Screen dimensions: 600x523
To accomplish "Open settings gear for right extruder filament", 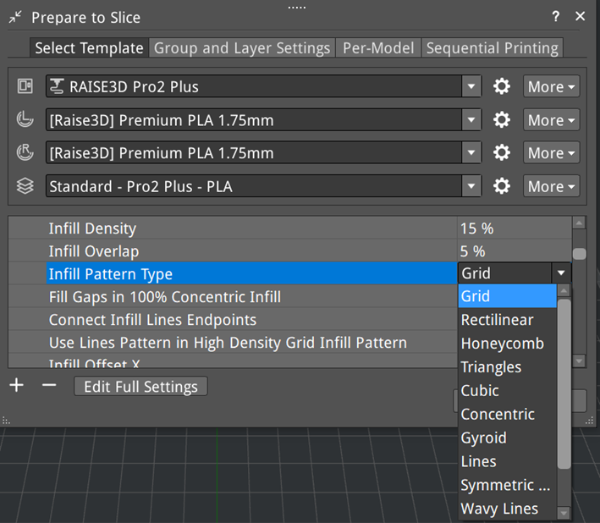I will [502, 153].
